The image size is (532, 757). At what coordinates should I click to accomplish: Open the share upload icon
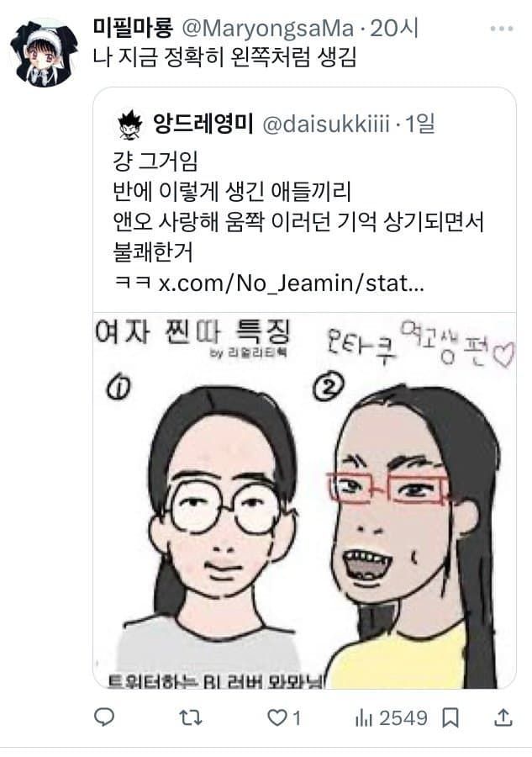(503, 717)
